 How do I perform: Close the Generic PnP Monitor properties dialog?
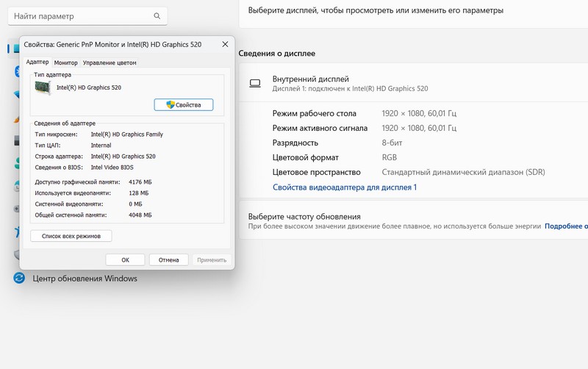click(x=224, y=45)
